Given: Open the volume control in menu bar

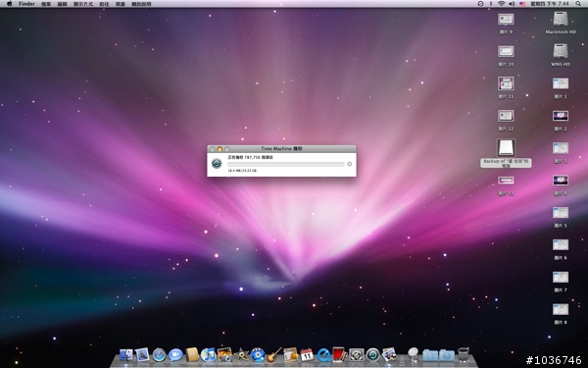Looking at the screenshot, I should coord(512,4).
